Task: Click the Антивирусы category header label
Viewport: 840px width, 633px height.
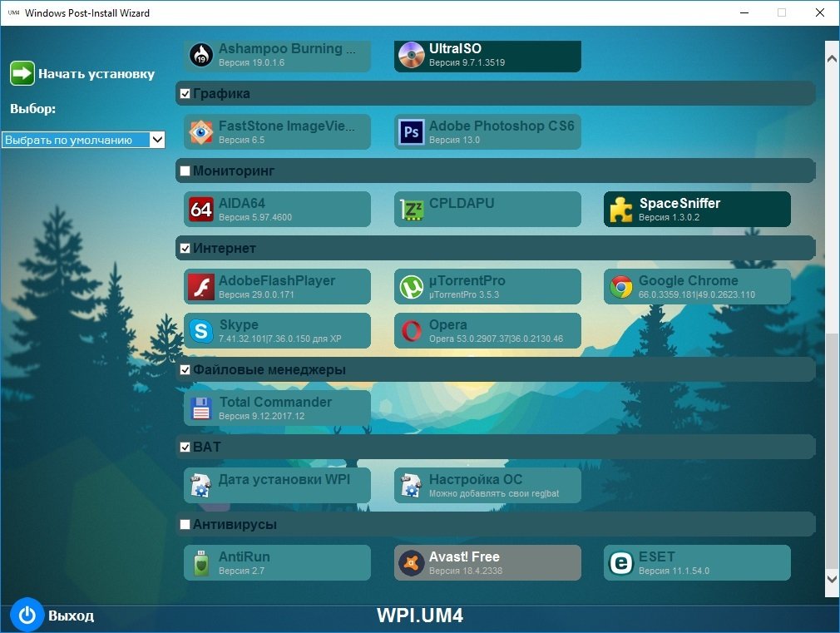Action: coord(235,524)
